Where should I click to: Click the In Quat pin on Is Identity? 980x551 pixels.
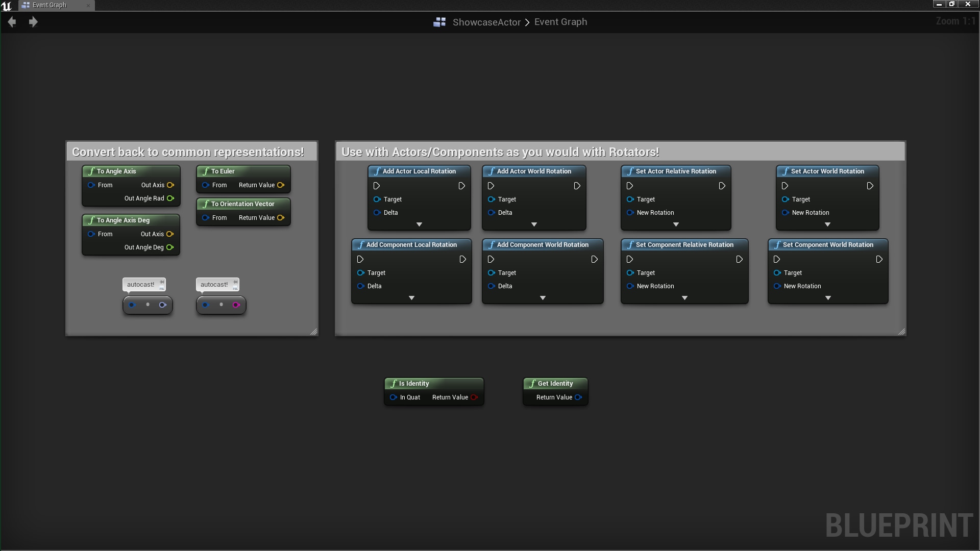[x=394, y=397]
